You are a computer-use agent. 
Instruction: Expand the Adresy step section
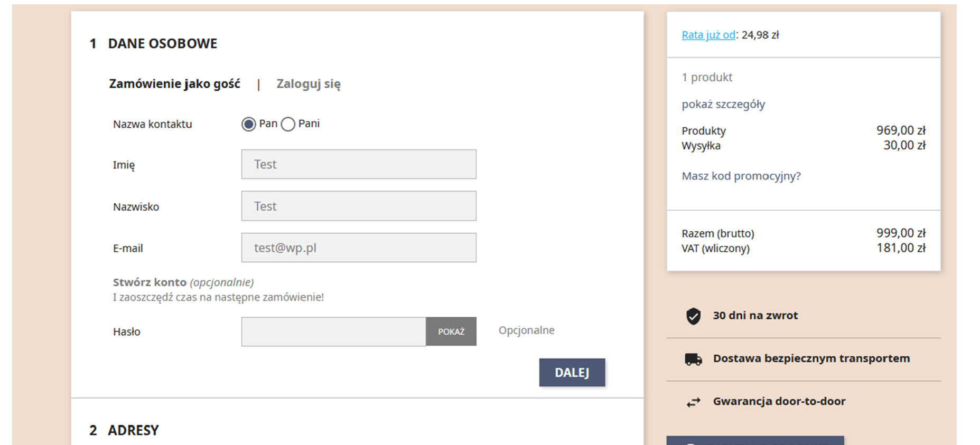point(133,430)
